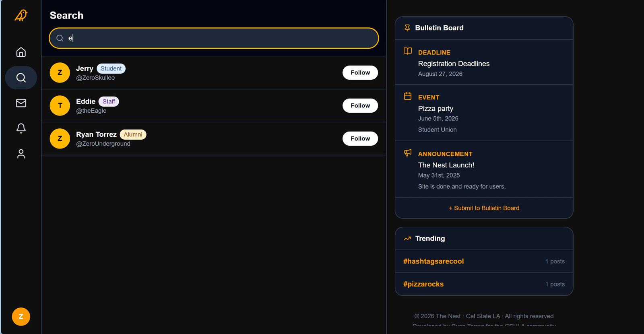Viewport: 644px width, 334px height.
Task: Click the EVENT label
Action: click(x=429, y=97)
